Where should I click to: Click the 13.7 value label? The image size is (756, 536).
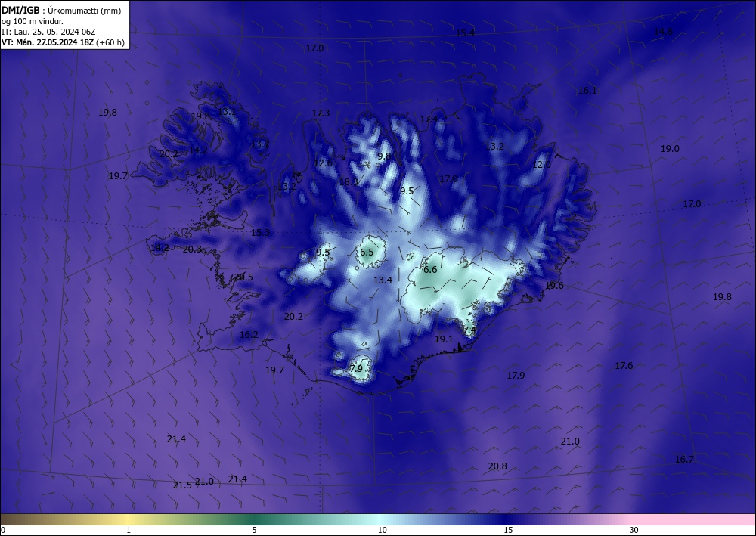click(260, 144)
